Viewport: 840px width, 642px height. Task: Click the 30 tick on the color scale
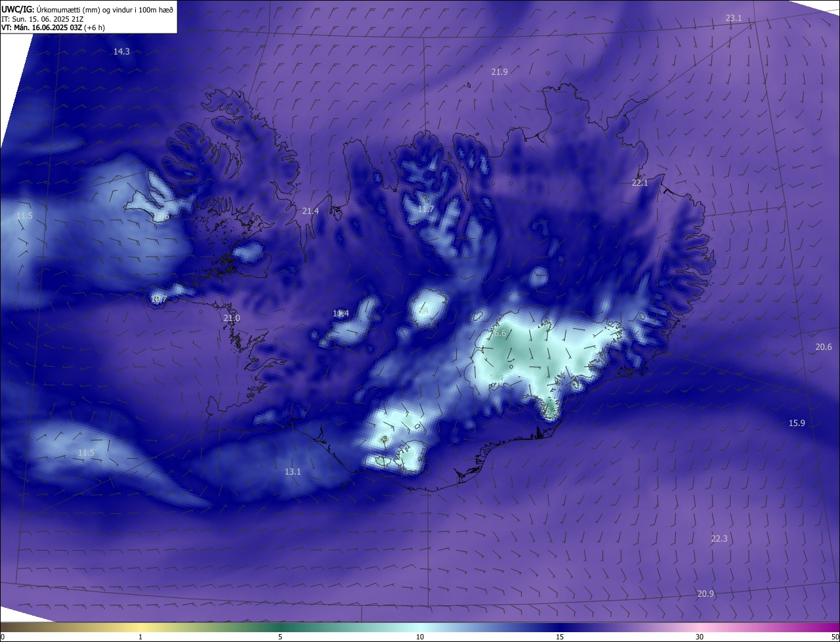(700, 637)
